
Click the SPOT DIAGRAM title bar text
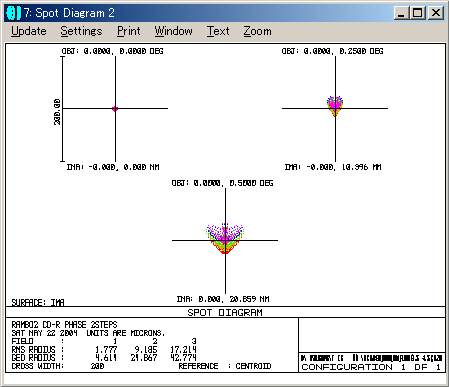tap(225, 312)
